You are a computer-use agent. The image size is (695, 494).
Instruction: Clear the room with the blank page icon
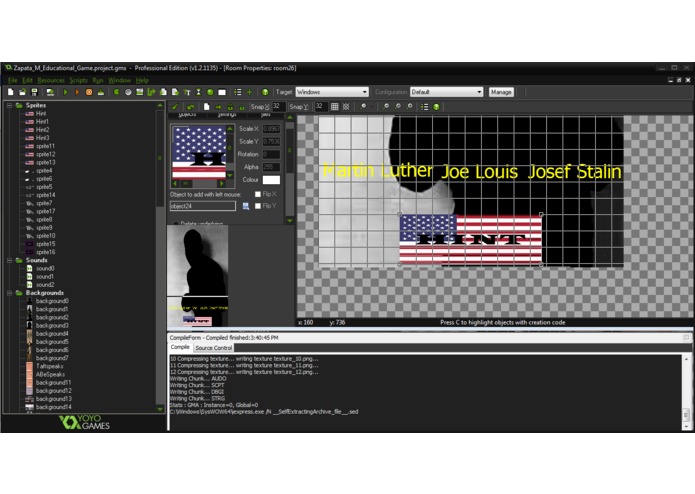(207, 107)
